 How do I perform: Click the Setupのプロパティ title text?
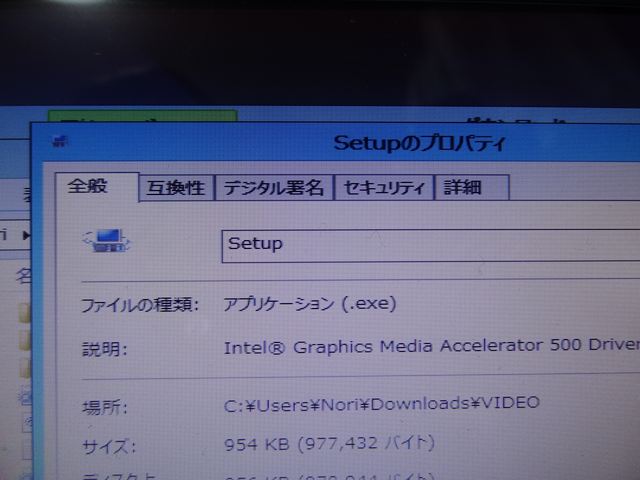[420, 143]
